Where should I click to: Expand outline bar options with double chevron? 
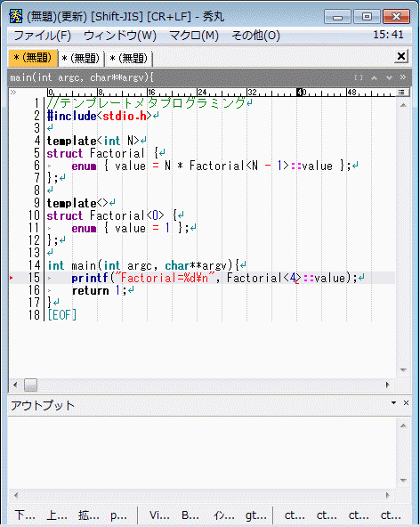tap(403, 77)
